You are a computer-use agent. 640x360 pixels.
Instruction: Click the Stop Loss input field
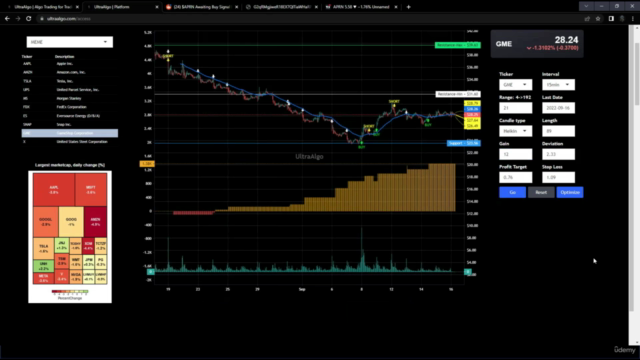558,177
